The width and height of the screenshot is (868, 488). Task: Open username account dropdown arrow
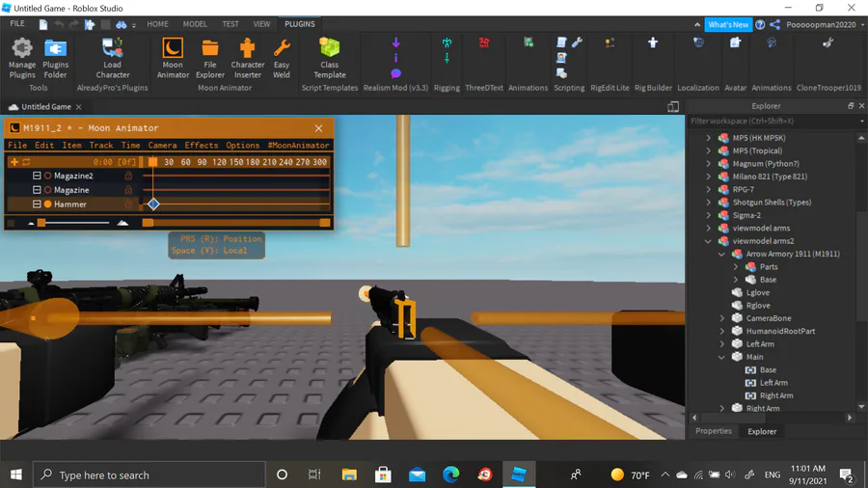click(x=862, y=25)
